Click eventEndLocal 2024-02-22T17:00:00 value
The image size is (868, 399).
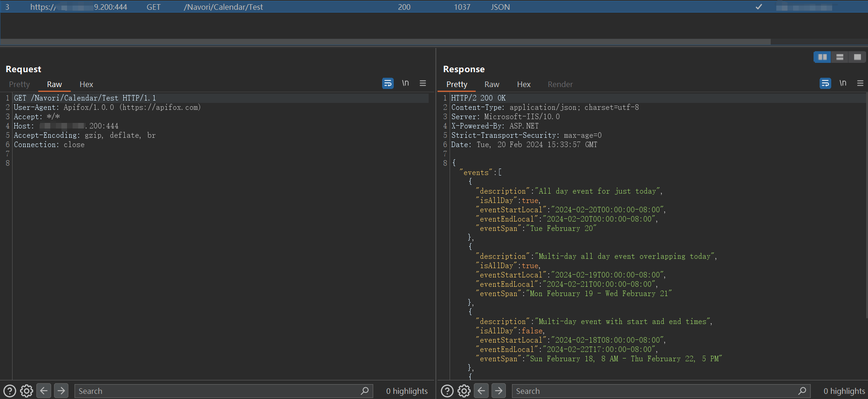pyautogui.click(x=599, y=349)
